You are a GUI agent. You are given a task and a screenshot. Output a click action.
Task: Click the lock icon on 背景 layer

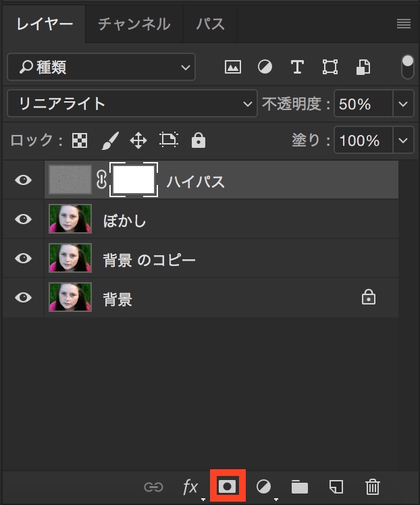(369, 297)
